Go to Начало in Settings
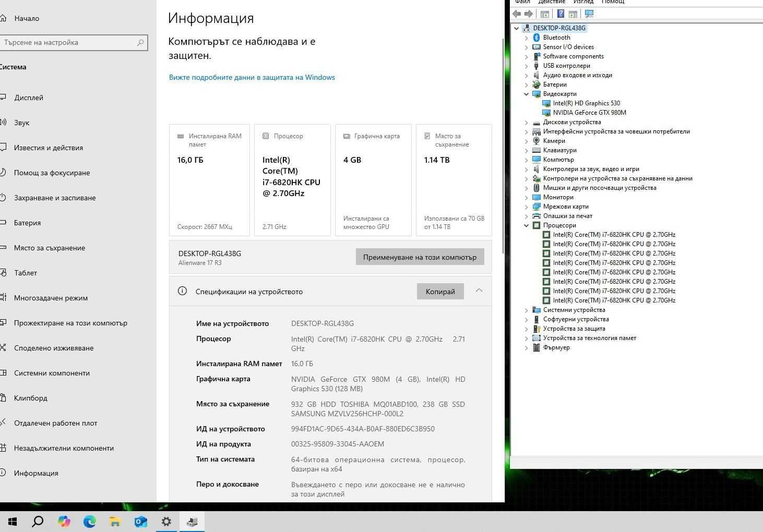This screenshot has width=763, height=532. (x=27, y=18)
